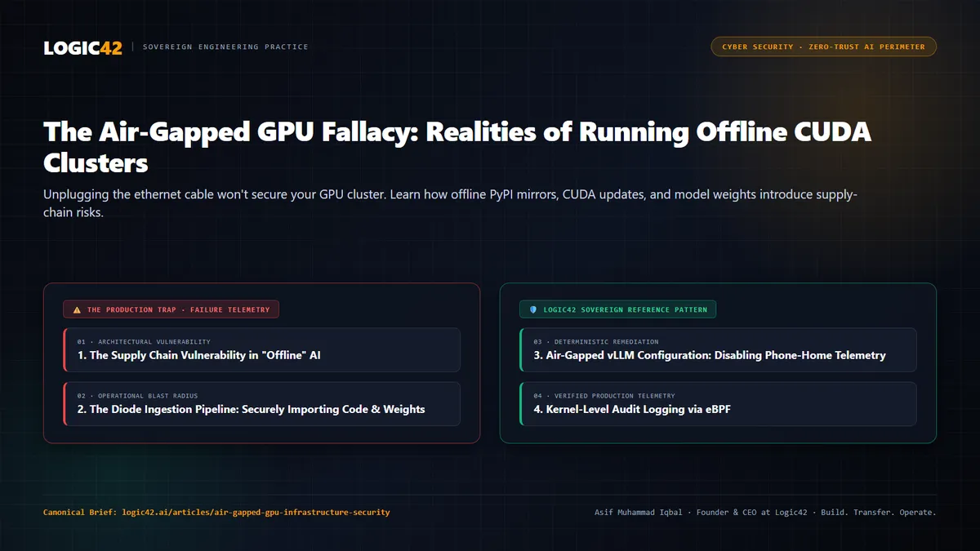980x551 pixels.
Task: Click "Logic42 Sovereign Reference Pattern" label text
Action: [626, 310]
